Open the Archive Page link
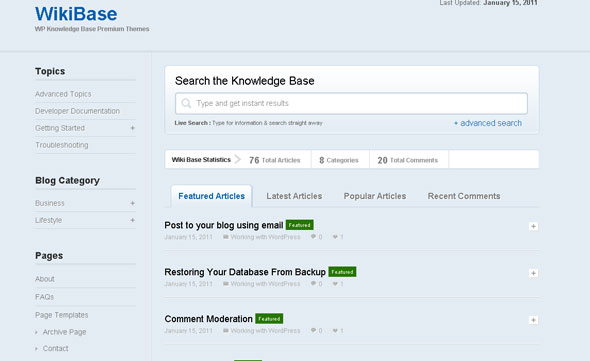The image size is (590, 361). [64, 332]
